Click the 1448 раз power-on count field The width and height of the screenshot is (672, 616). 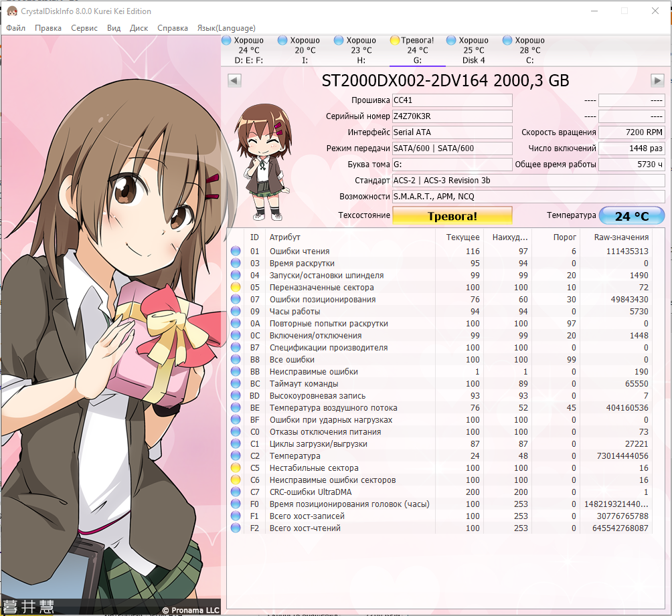coord(631,148)
